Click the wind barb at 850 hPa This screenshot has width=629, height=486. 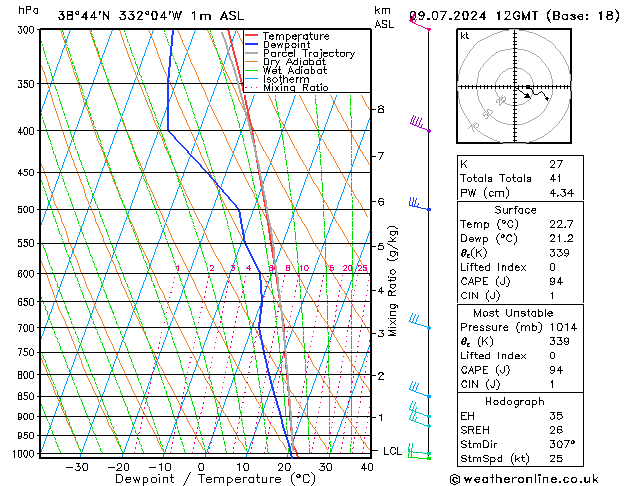tap(420, 390)
